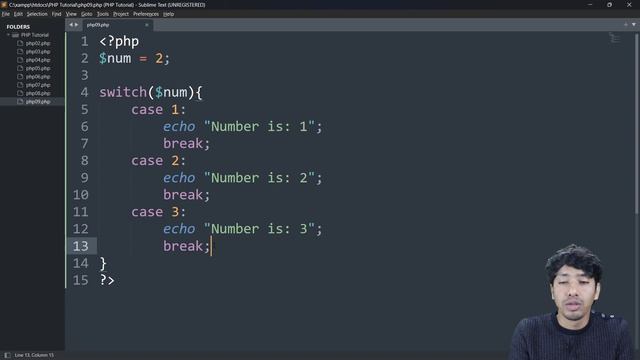Open the tab list dropdown arrow

(x=633, y=24)
